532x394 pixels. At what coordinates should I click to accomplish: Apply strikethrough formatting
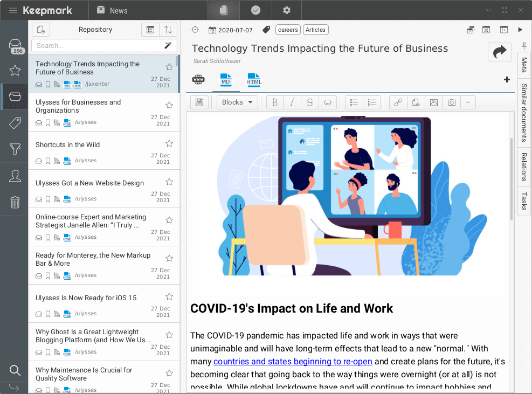tap(310, 102)
